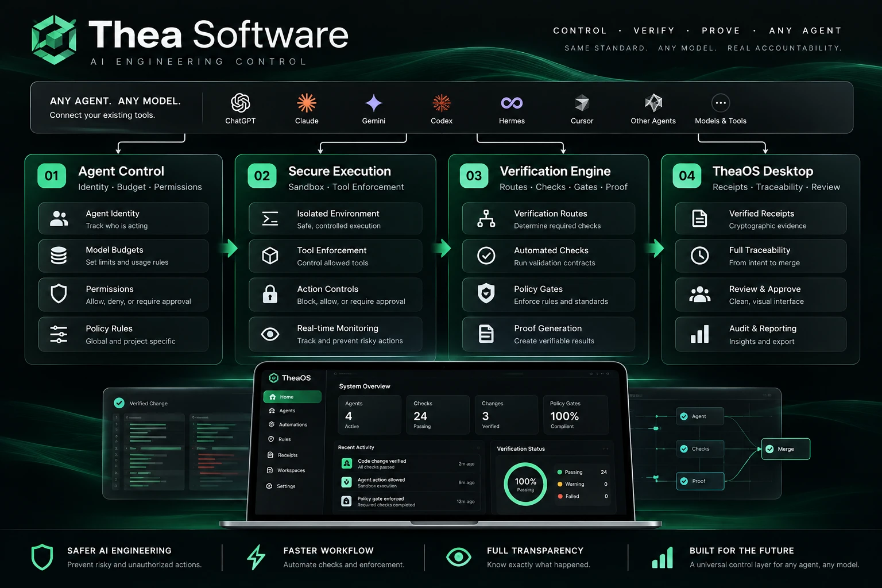Click the red Failed legend dot
This screenshot has width=882, height=588.
(559, 496)
